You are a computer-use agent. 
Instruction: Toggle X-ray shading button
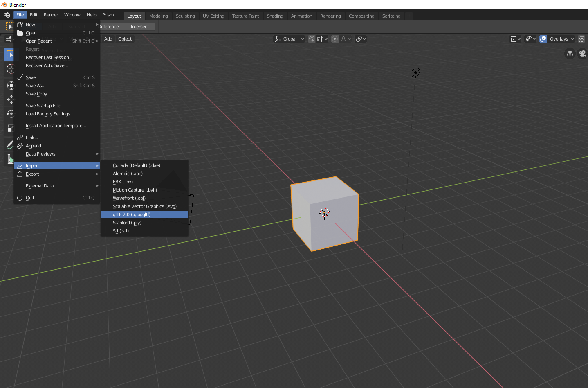(x=581, y=39)
